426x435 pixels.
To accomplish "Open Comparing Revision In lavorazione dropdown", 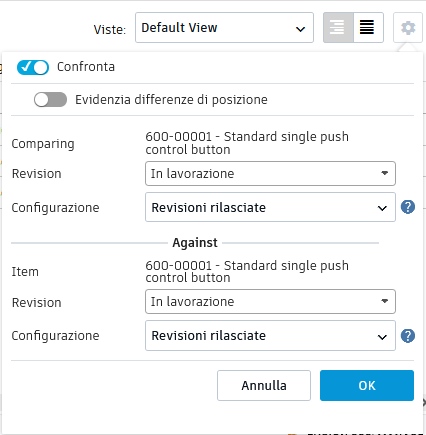I will 270,174.
